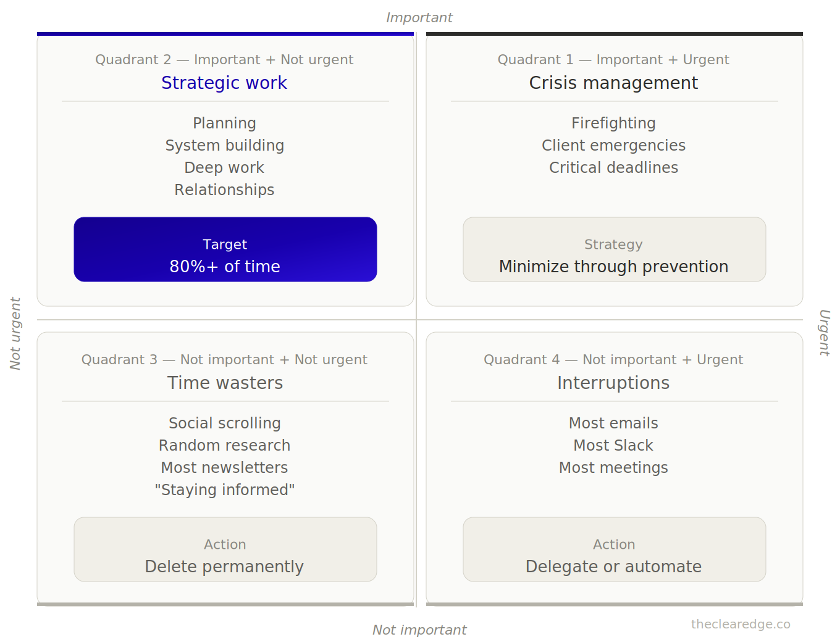Select the Important axis label at top
Viewport: 840px width, 642px height.
(419, 18)
